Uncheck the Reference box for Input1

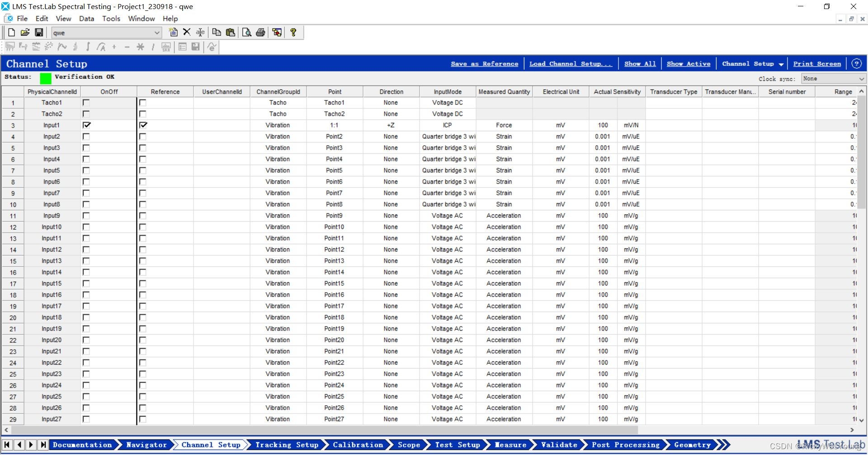point(143,125)
